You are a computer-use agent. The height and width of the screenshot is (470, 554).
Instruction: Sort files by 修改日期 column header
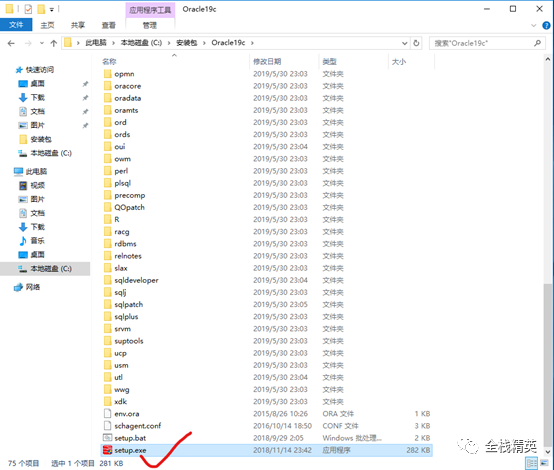click(x=267, y=61)
